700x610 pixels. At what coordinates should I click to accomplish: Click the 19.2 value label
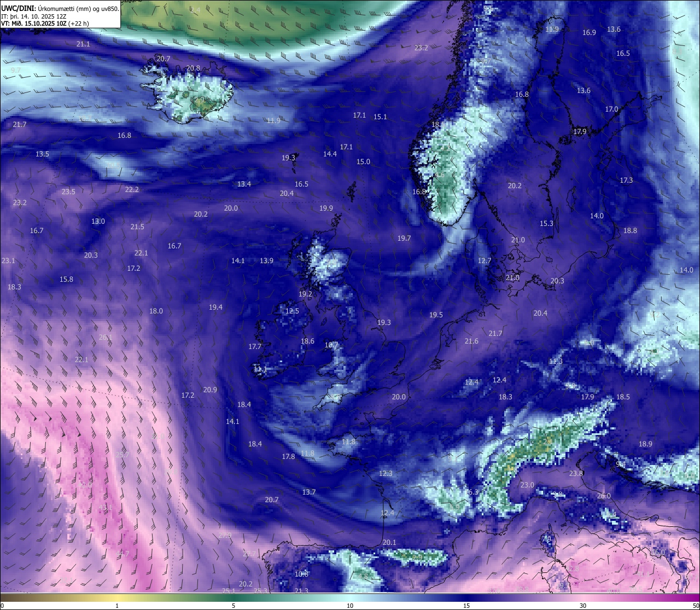[x=305, y=294]
